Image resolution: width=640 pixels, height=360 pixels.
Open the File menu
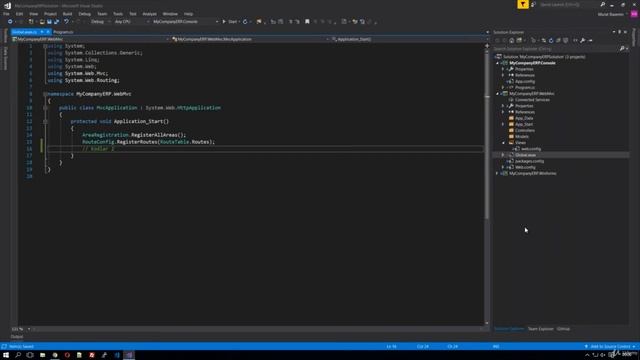point(6,14)
